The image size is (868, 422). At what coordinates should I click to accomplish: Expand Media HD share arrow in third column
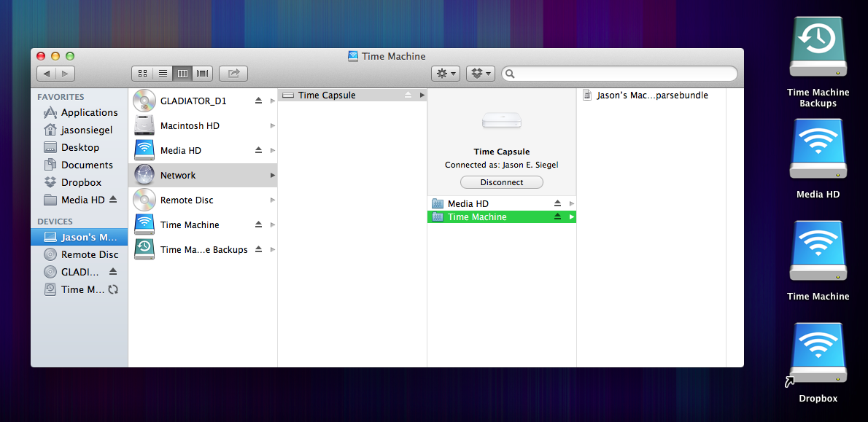(572, 203)
